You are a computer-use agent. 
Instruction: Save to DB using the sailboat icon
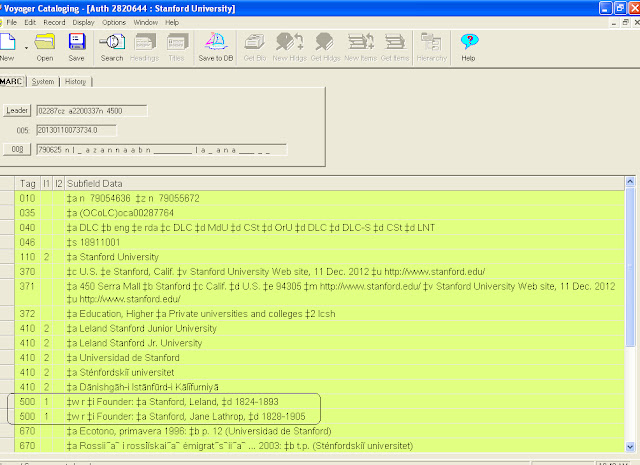coord(216,47)
